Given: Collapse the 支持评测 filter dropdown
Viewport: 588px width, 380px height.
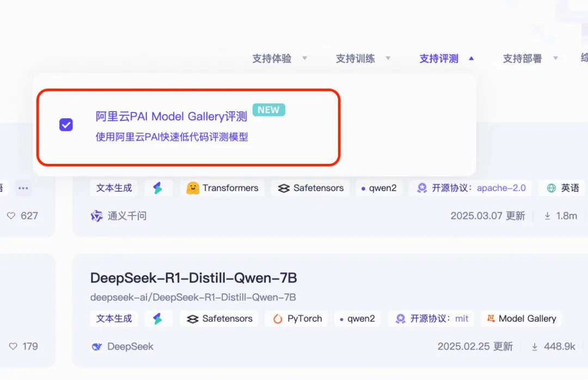Looking at the screenshot, I should tap(446, 58).
